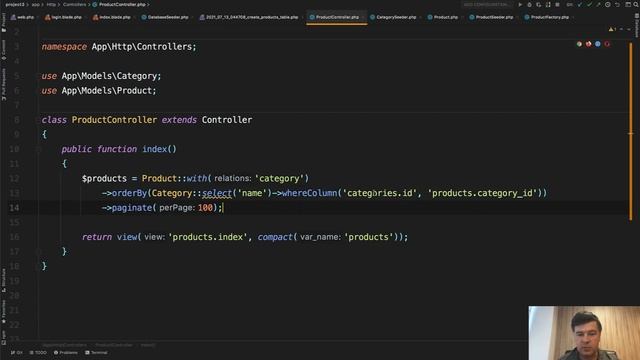Click line number 14 in gutter

[14, 208]
